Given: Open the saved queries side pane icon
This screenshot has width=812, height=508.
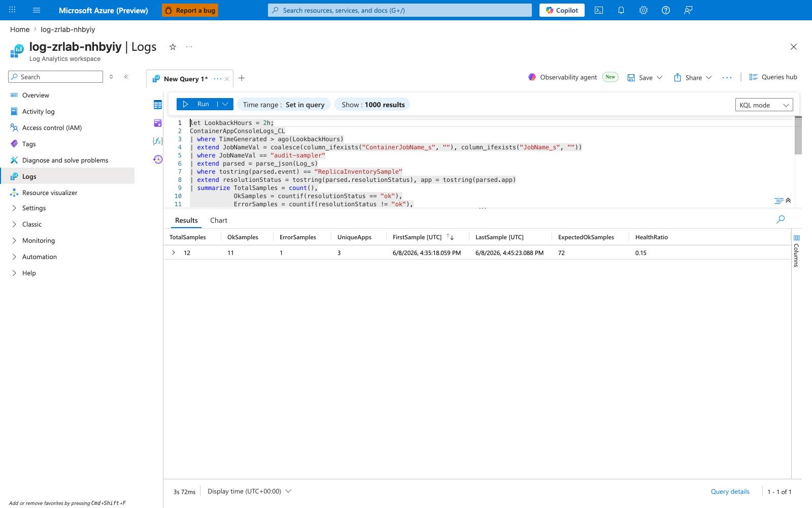Looking at the screenshot, I should pyautogui.click(x=158, y=123).
